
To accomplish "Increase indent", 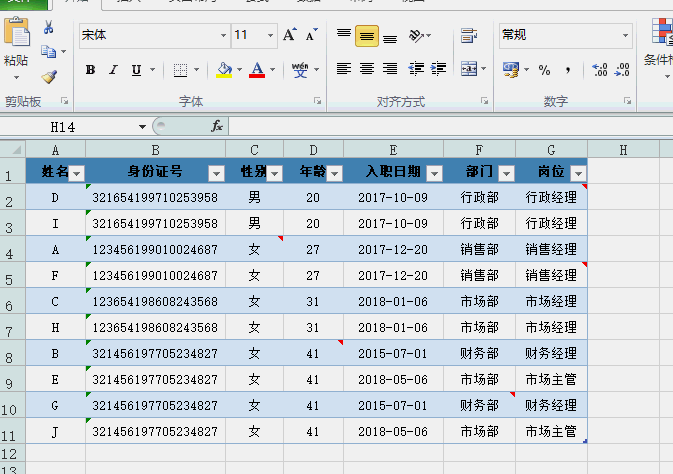I will pos(438,68).
